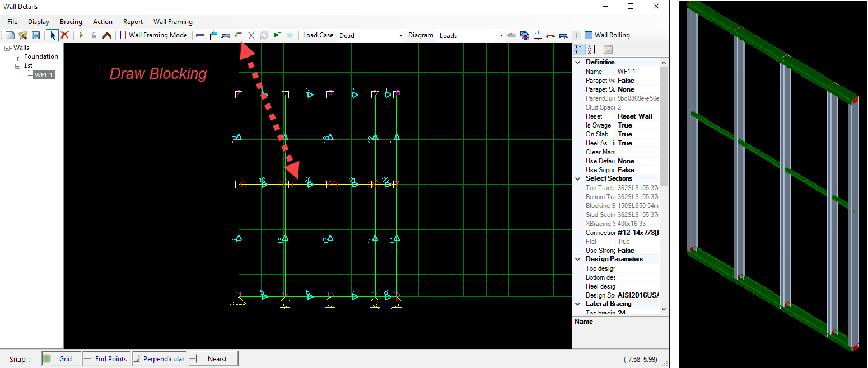This screenshot has height=368, width=868.
Task: Click the Save floppy disk icon
Action: [35, 35]
